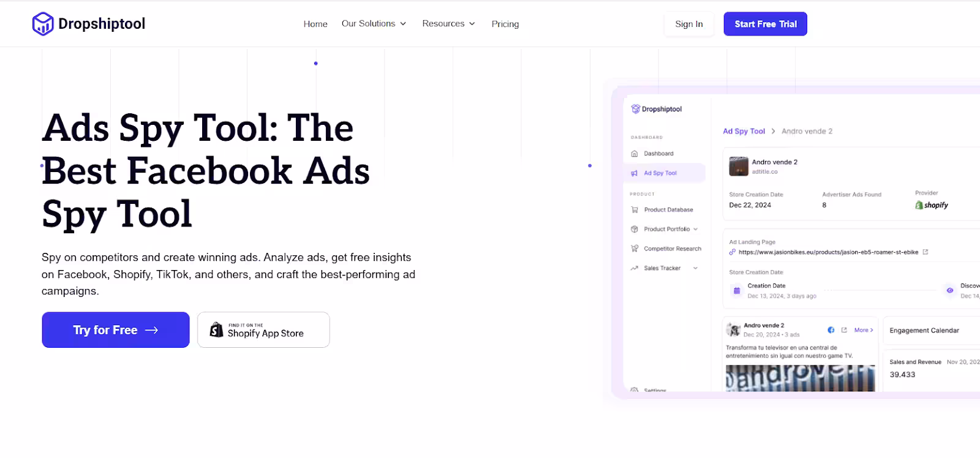This screenshot has height=458, width=980.
Task: Click the More link on ad card
Action: 864,330
